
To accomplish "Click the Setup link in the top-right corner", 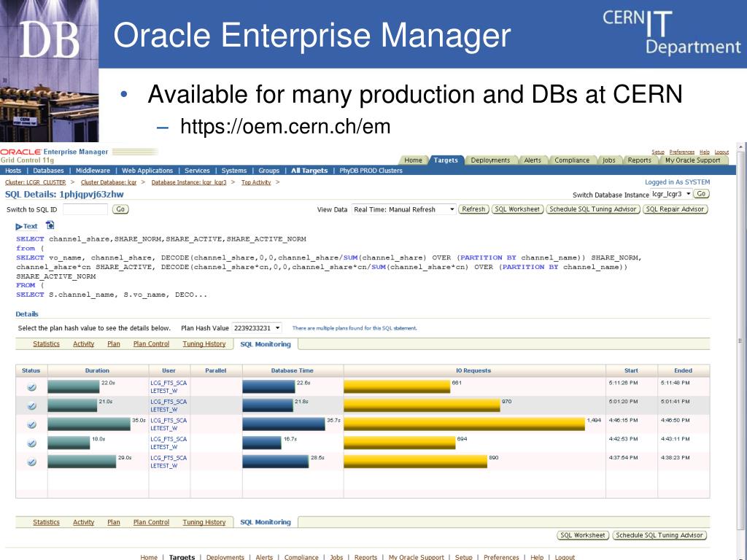I will pos(658,152).
